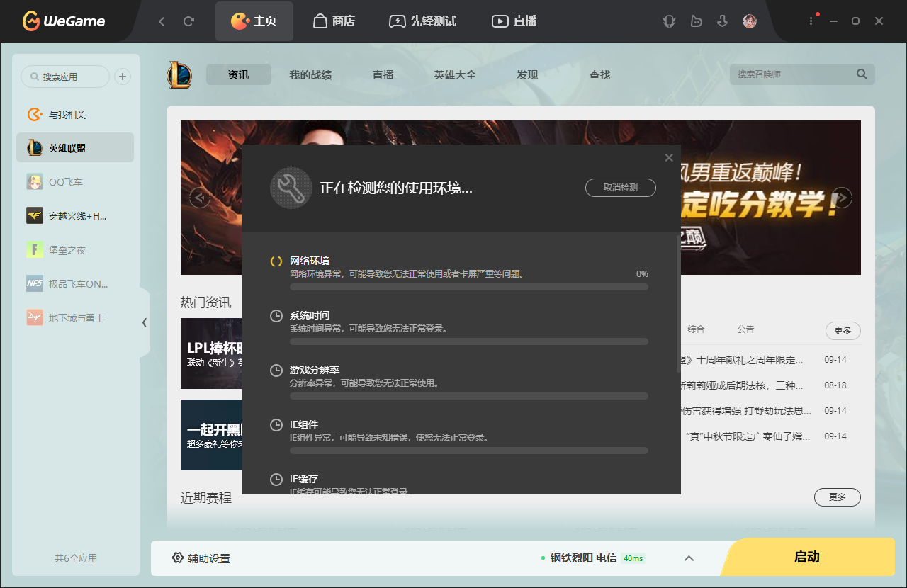Open 辅助设置 settings
The width and height of the screenshot is (907, 588).
click(x=201, y=558)
